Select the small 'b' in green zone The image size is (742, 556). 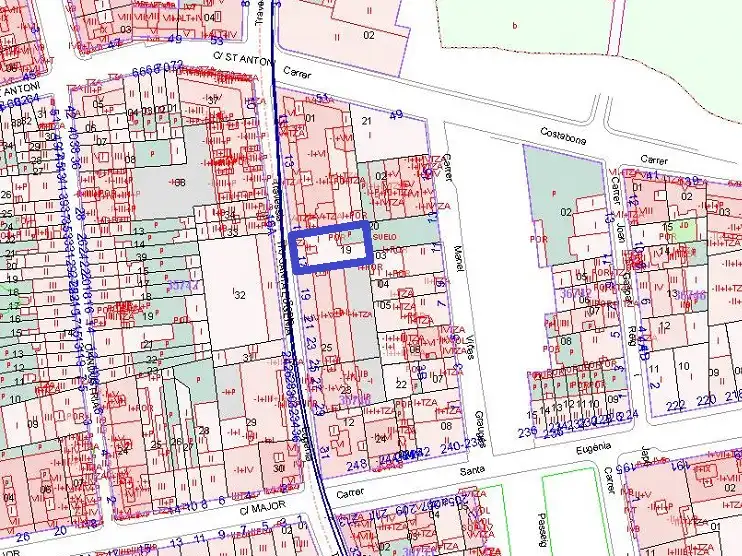click(515, 26)
